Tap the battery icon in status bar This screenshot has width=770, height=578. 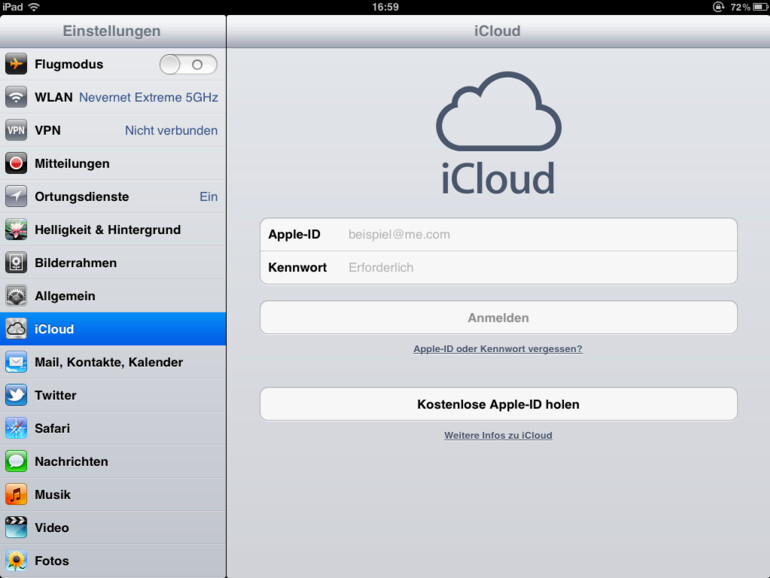point(760,7)
